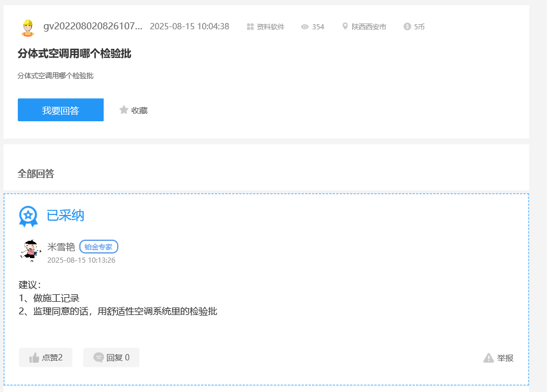Click the 我要回答 button

tap(61, 110)
